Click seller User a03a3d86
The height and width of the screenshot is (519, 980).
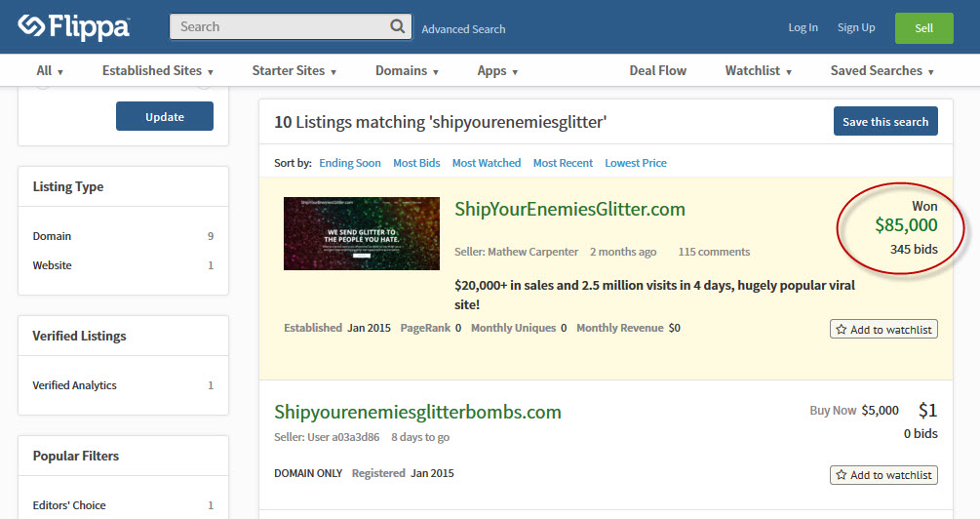343,437
